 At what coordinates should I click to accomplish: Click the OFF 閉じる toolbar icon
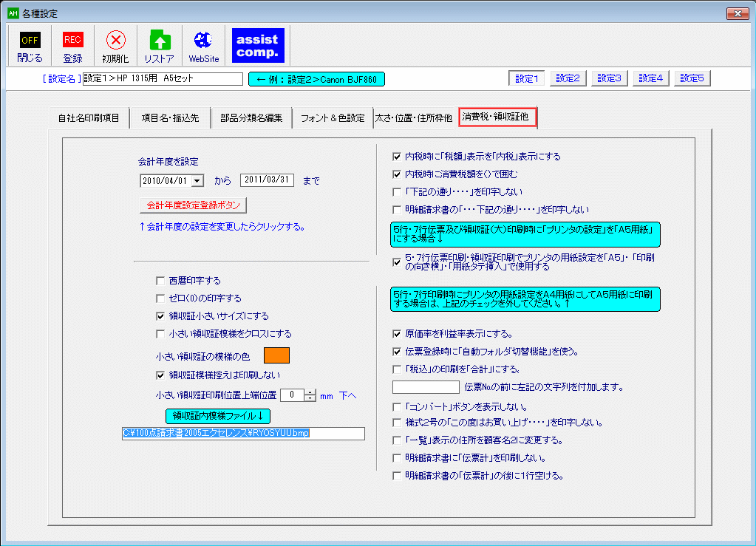30,47
